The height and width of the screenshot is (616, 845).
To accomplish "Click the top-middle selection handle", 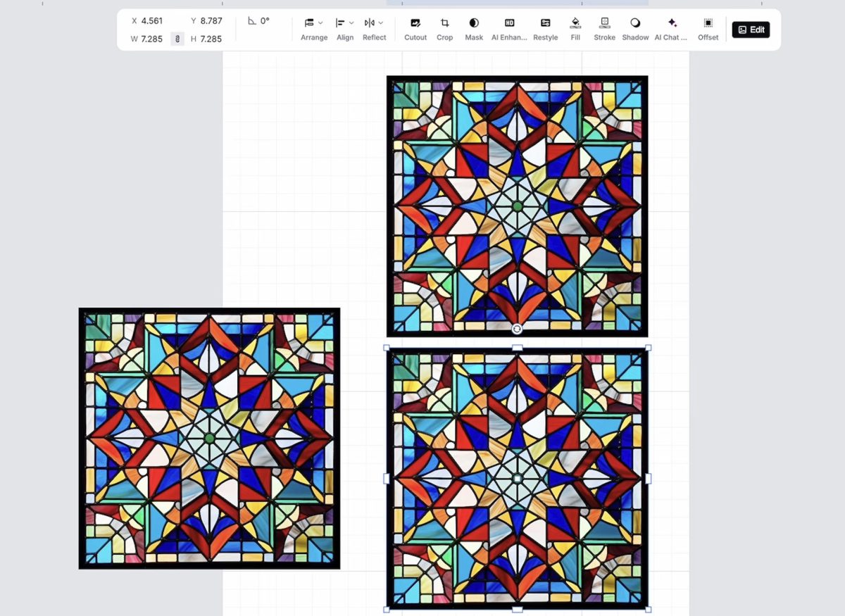I will pos(517,348).
